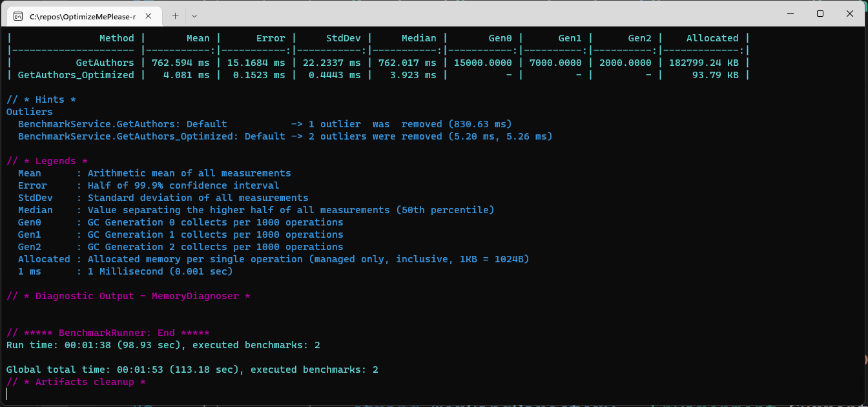The height and width of the screenshot is (407, 868).
Task: Click the 2000.0000 Gen2 value
Action: point(626,63)
